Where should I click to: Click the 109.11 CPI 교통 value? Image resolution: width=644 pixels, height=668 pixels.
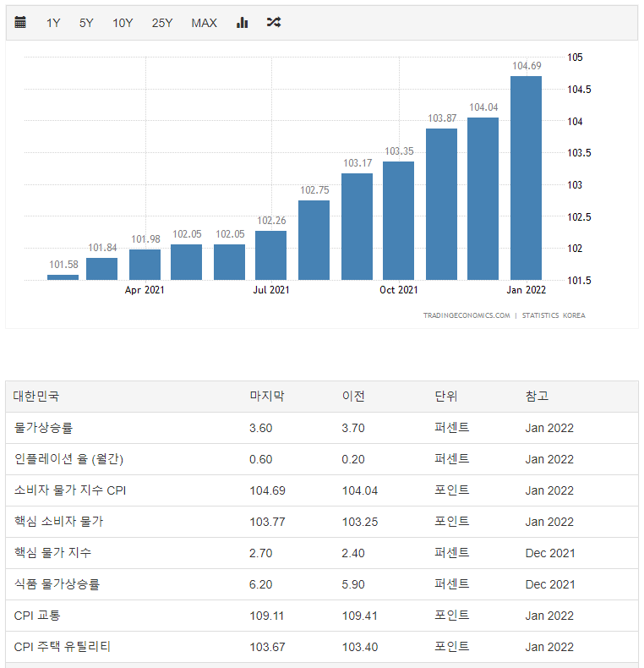point(266,616)
